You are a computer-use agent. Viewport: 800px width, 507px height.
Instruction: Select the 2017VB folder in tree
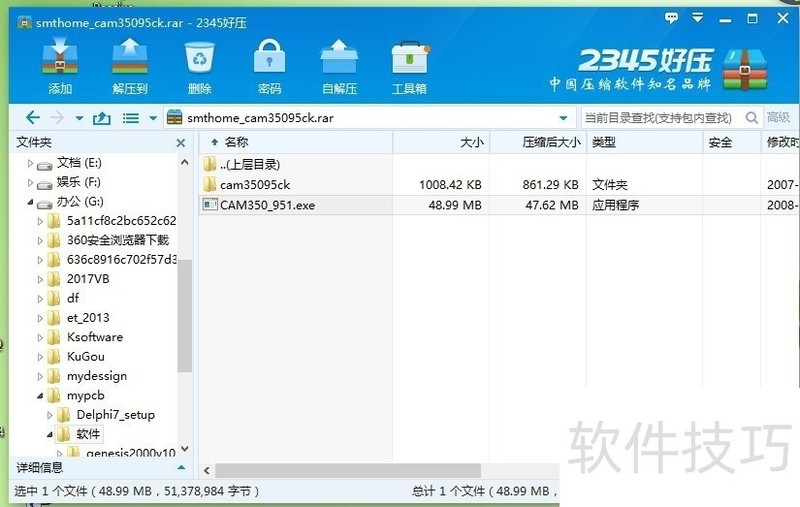[88, 279]
